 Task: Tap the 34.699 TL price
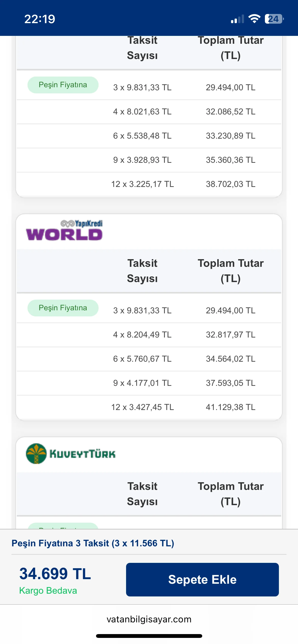[x=55, y=574]
